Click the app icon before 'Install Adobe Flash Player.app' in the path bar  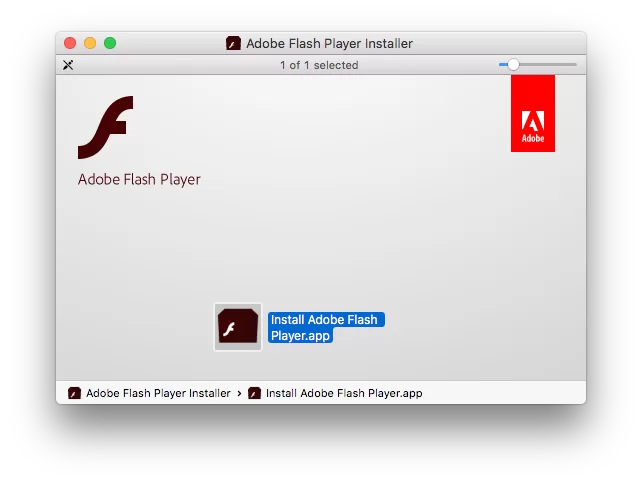click(x=254, y=393)
